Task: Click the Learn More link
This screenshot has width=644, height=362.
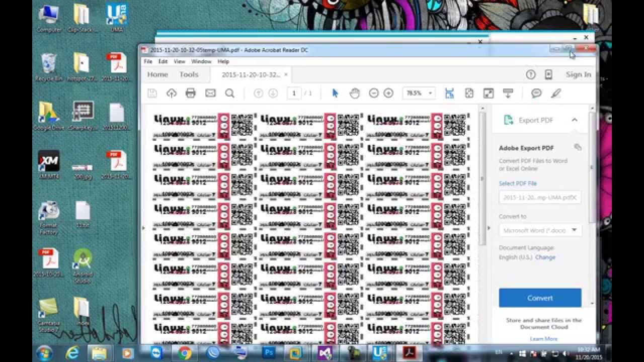Action: click(543, 339)
